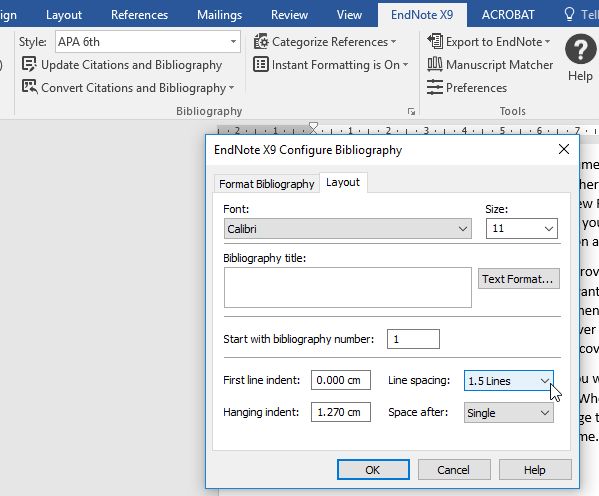Screen dimensions: 599x496
Task: Click the Update Citations and Bibliography label
Action: [131, 65]
